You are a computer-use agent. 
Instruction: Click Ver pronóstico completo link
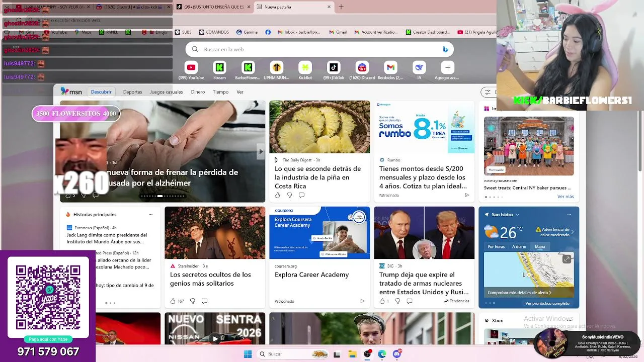coord(547,303)
